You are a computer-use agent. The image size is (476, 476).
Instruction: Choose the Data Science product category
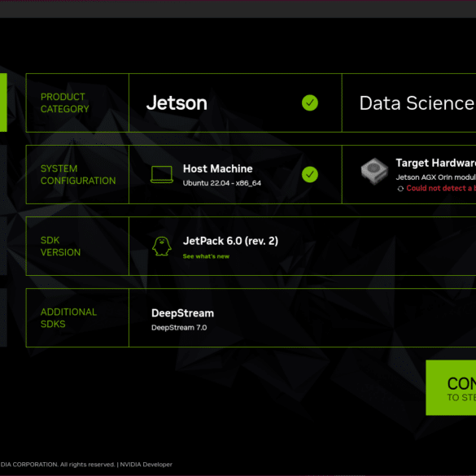409,103
